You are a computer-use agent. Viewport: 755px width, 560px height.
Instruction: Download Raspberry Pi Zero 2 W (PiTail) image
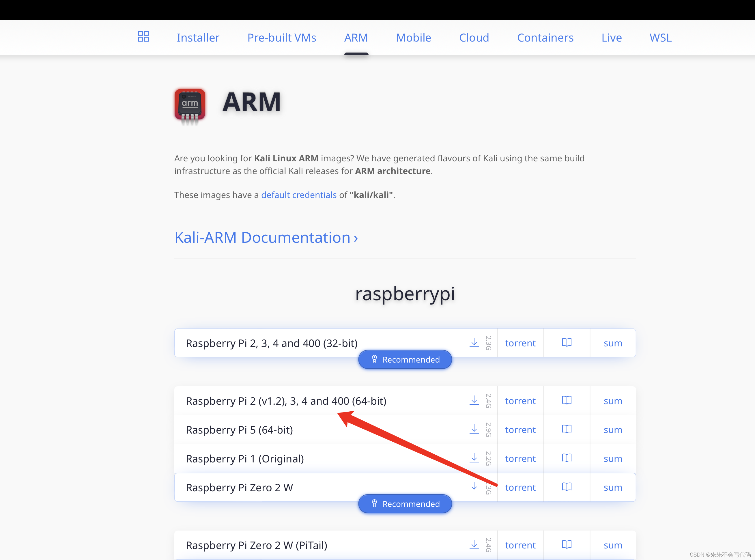pyautogui.click(x=474, y=544)
